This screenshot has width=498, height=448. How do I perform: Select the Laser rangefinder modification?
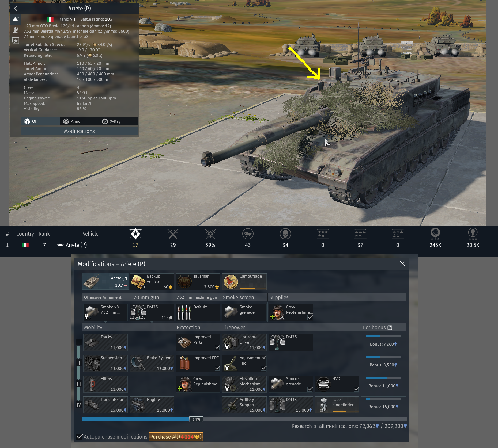[337, 405]
